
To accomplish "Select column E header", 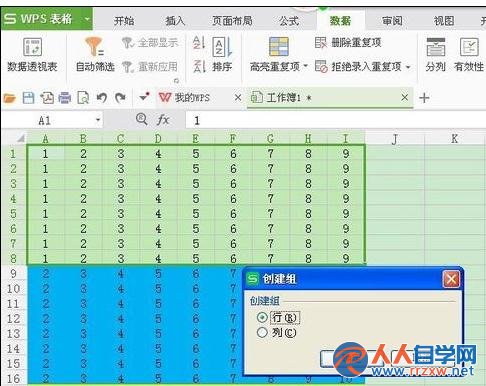I will click(x=195, y=139).
